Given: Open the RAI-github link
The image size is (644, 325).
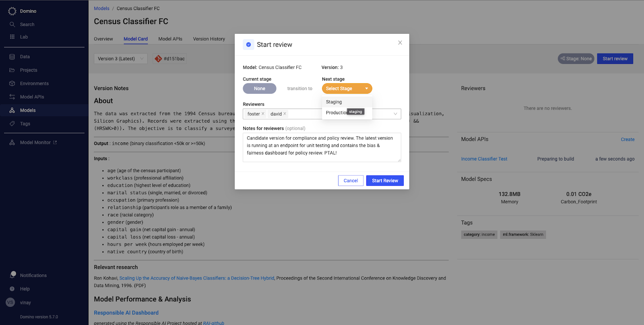Looking at the screenshot, I should [214, 323].
